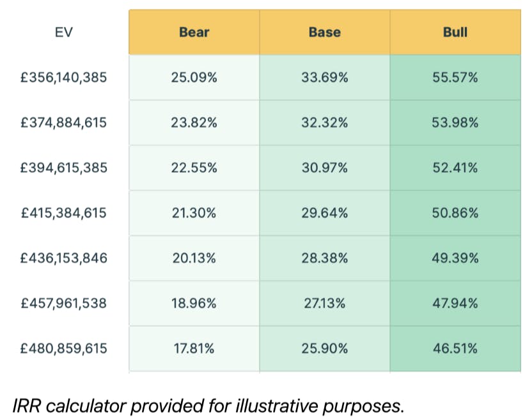Click the Bull column header

click(455, 32)
